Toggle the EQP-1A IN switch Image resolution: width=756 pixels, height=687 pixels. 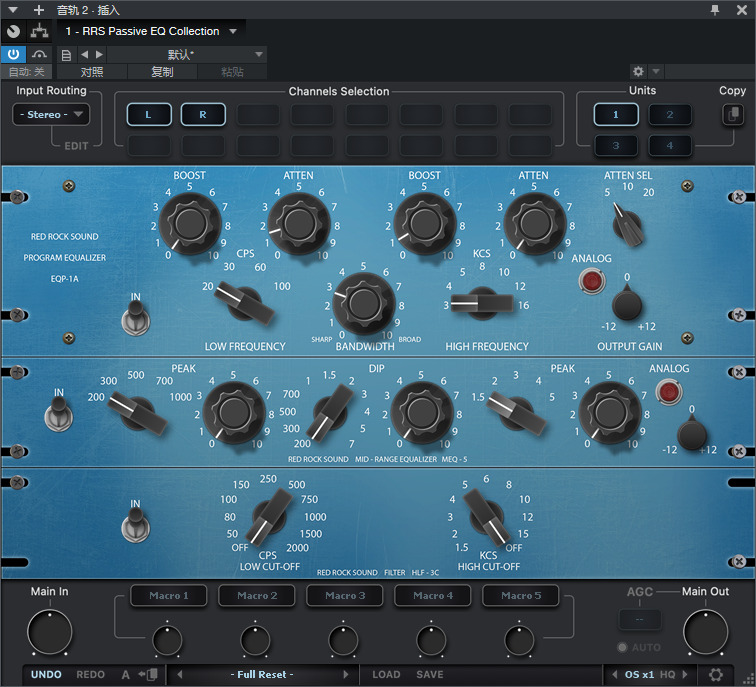click(x=135, y=317)
